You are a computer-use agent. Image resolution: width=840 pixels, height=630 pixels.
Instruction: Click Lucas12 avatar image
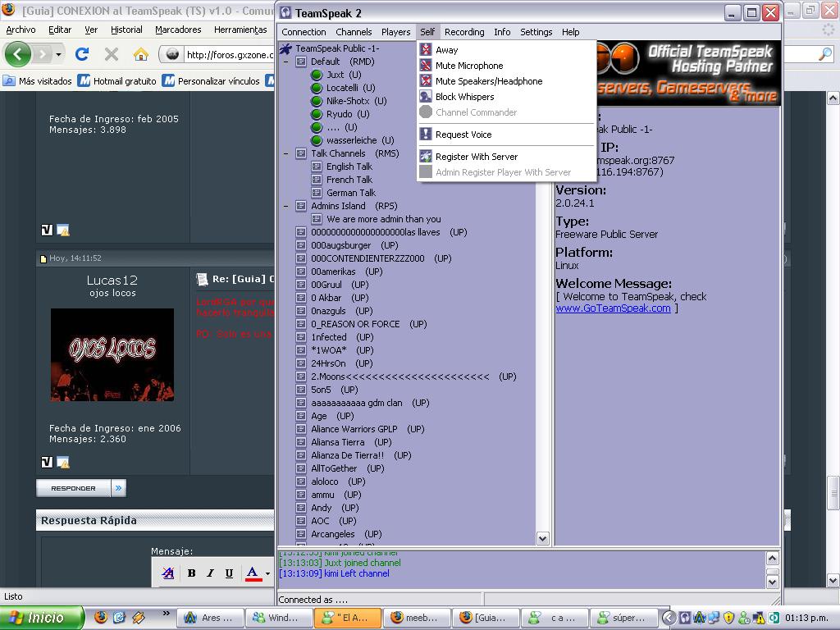[x=112, y=354]
